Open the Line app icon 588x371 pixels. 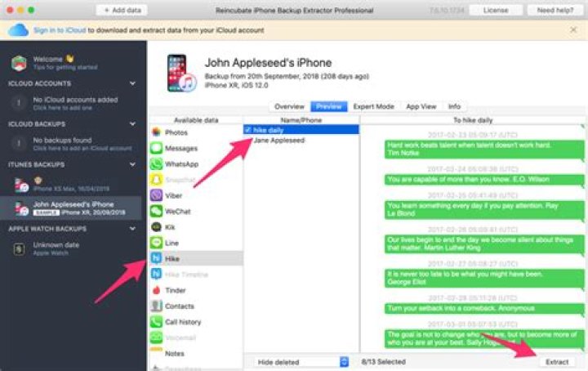pos(156,243)
